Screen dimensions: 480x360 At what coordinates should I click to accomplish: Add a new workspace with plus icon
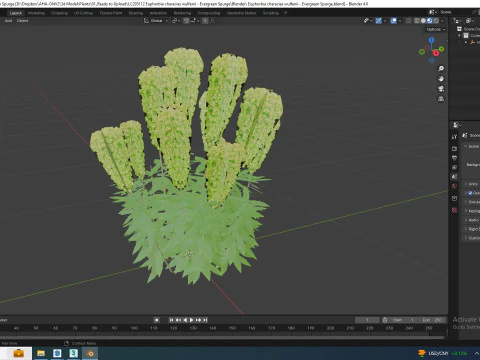(285, 13)
